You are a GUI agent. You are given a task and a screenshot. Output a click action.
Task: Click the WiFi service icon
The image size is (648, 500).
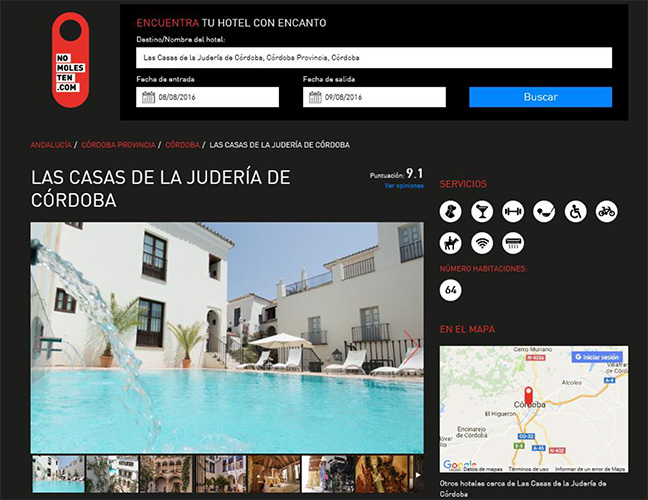click(482, 243)
